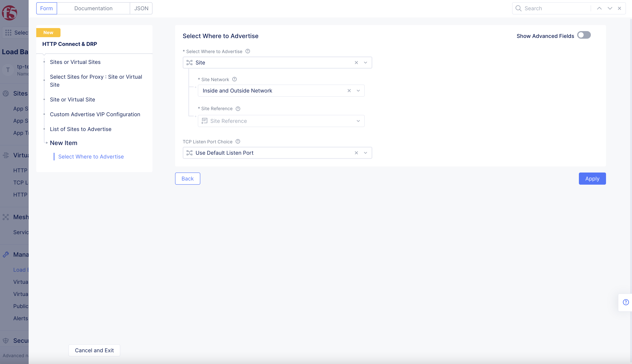Screen dimensions: 632x364
Task: Open the floating help question mark
Action: pos(626,302)
